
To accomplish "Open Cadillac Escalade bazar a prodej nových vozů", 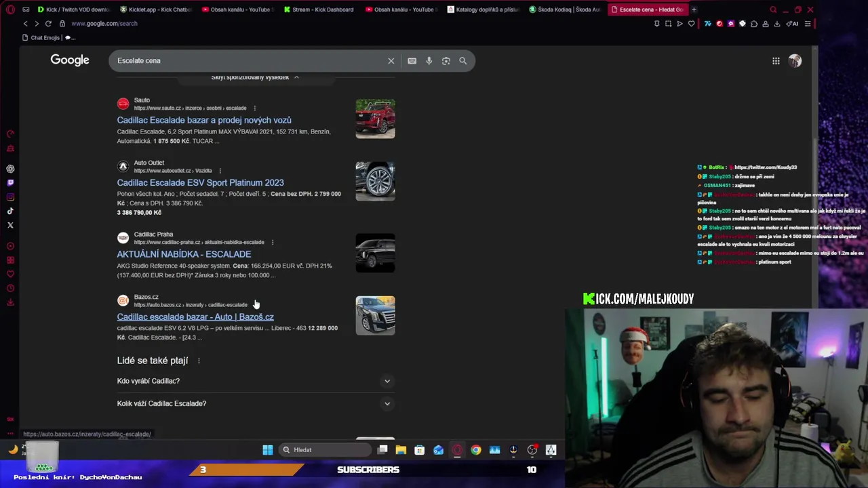I will pos(204,120).
